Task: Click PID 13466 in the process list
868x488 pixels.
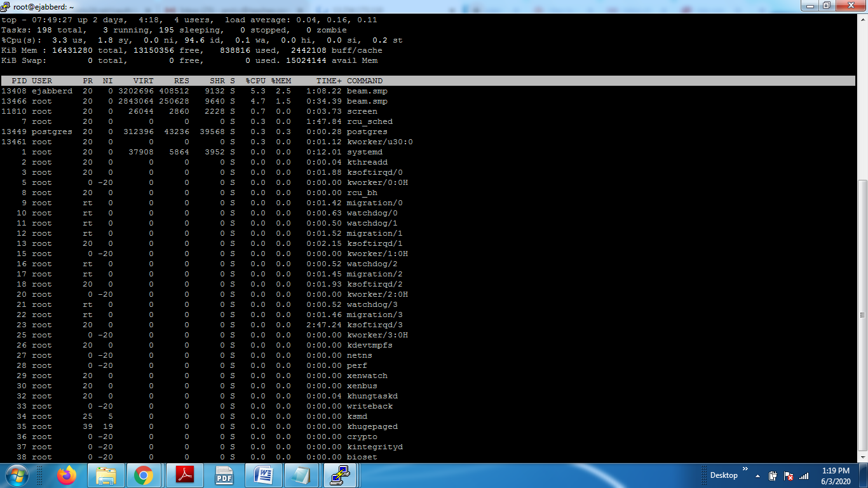Action: pos(14,101)
